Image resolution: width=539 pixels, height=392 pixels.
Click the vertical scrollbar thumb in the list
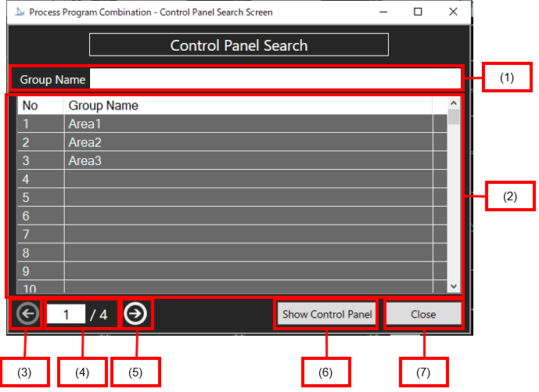454,118
